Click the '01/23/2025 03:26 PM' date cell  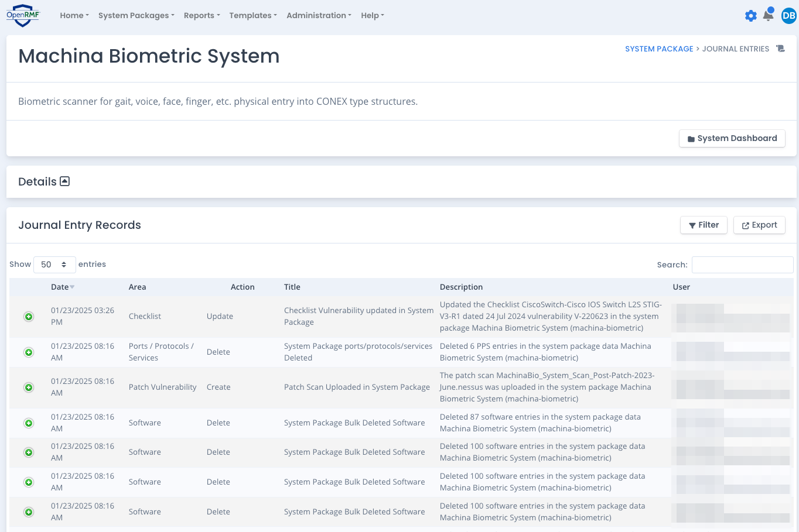click(x=83, y=316)
